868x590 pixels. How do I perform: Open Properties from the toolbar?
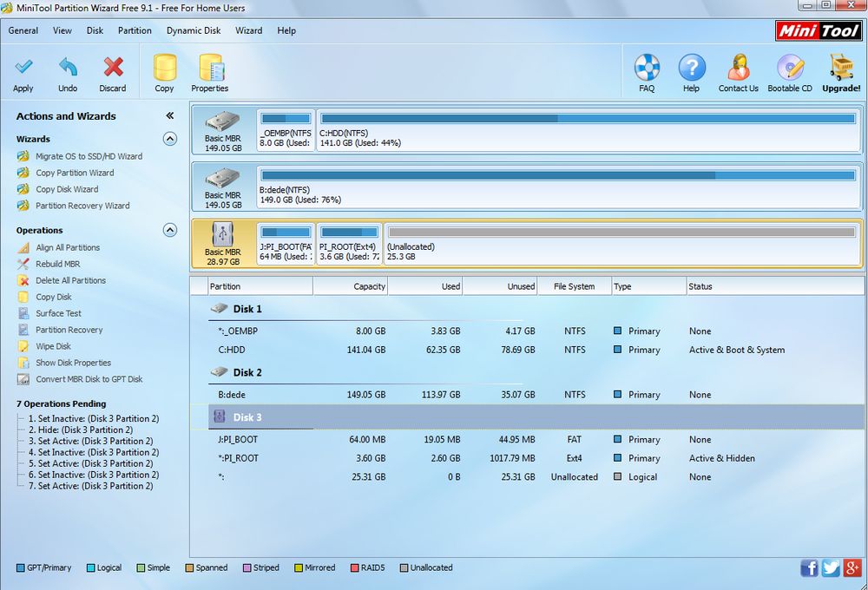pyautogui.click(x=210, y=68)
